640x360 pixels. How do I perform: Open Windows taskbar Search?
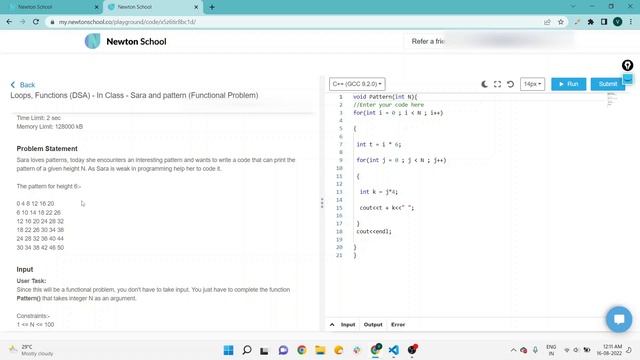click(x=247, y=350)
